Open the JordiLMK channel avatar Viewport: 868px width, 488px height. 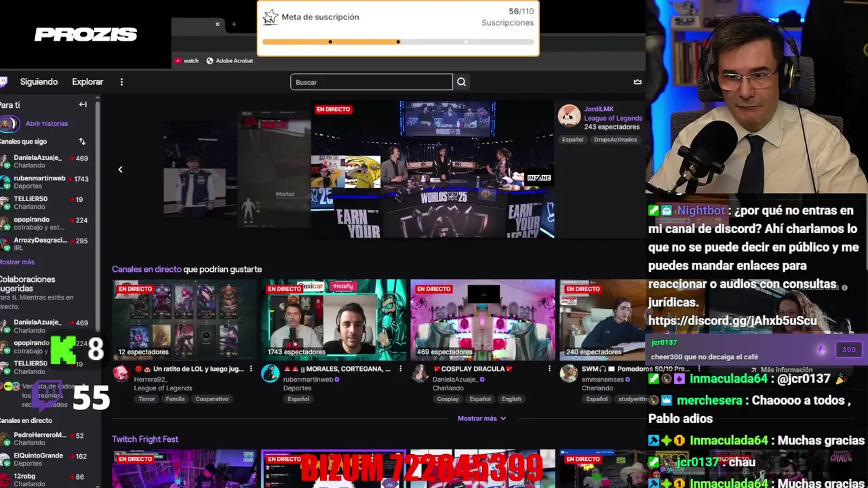[x=570, y=116]
